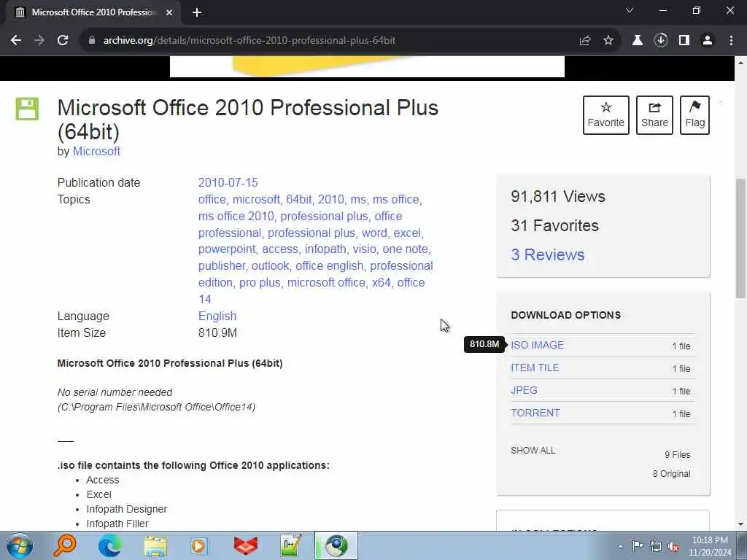Show all download files
The image size is (747, 560).
(x=533, y=451)
